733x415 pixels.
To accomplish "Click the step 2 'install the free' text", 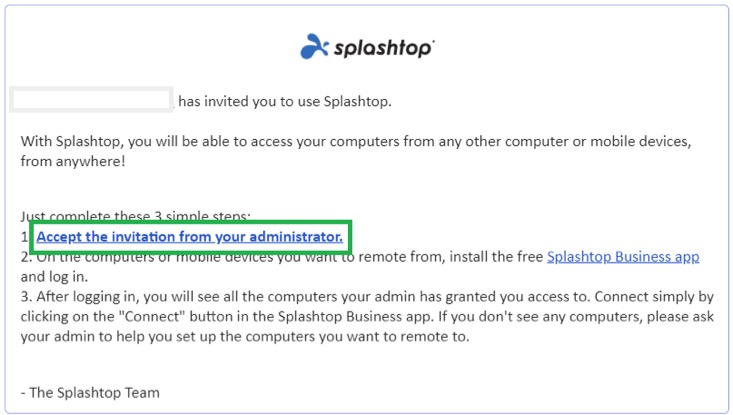I will [496, 257].
